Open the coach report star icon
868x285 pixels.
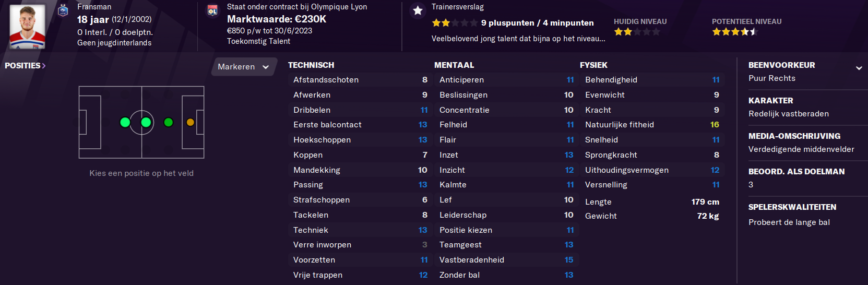(x=418, y=10)
